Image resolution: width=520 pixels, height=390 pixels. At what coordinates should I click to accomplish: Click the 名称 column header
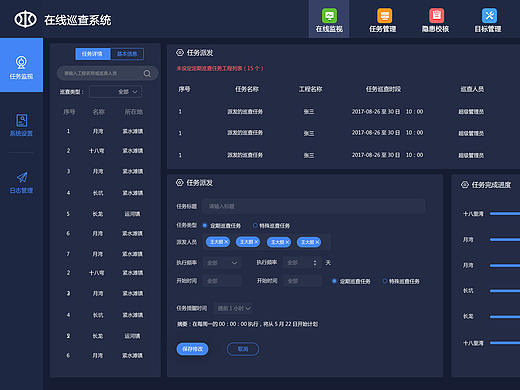tap(98, 112)
